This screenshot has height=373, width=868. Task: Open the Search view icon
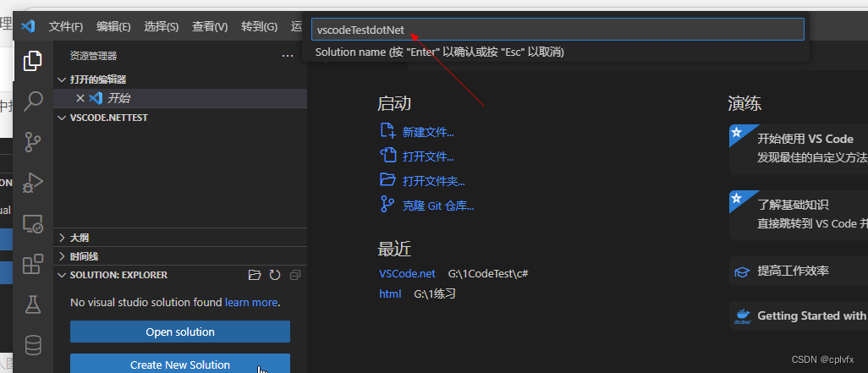[x=33, y=101]
